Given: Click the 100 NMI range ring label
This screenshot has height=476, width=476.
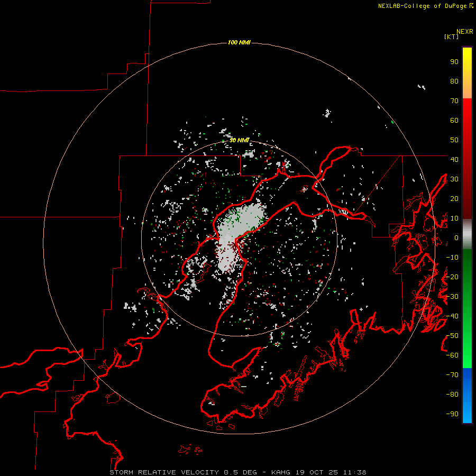Looking at the screenshot, I should pyautogui.click(x=239, y=42).
